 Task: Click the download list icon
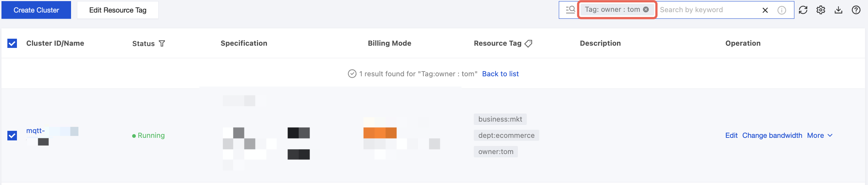(838, 10)
